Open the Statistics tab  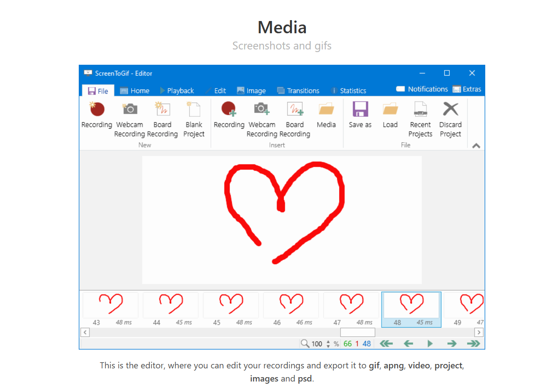click(348, 91)
